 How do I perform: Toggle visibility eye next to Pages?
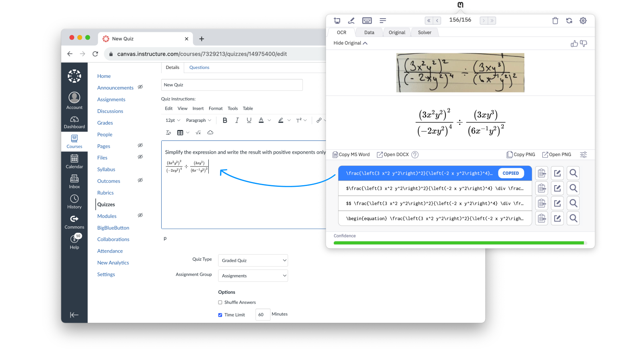[140, 145]
